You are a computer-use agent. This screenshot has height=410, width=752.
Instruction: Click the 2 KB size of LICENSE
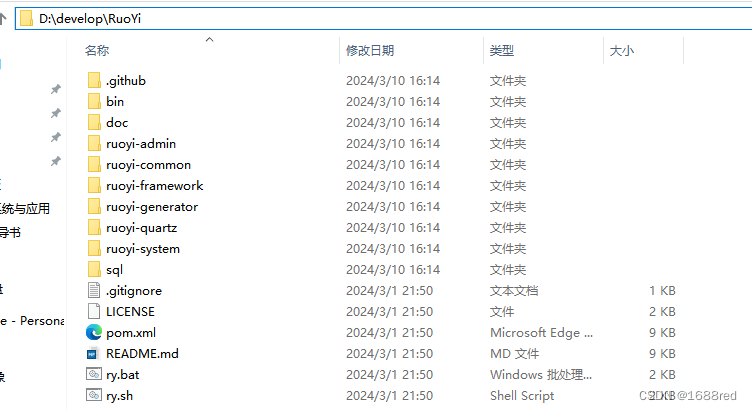(x=662, y=312)
